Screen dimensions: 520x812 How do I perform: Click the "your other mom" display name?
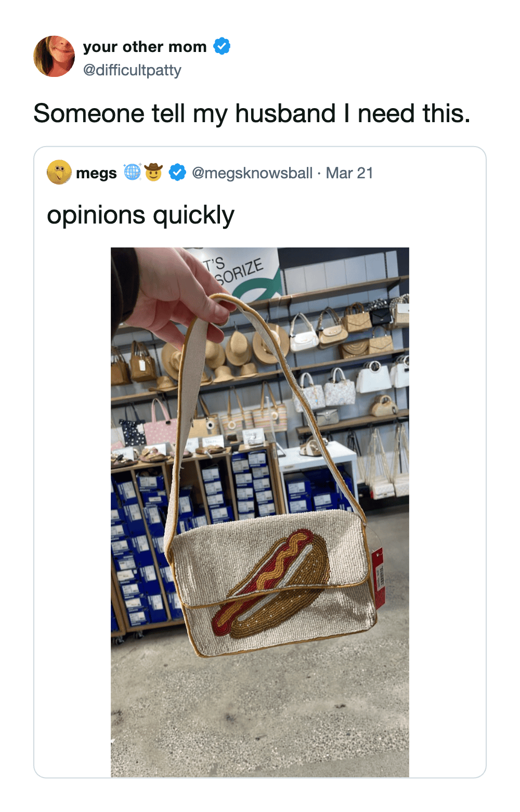[145, 47]
